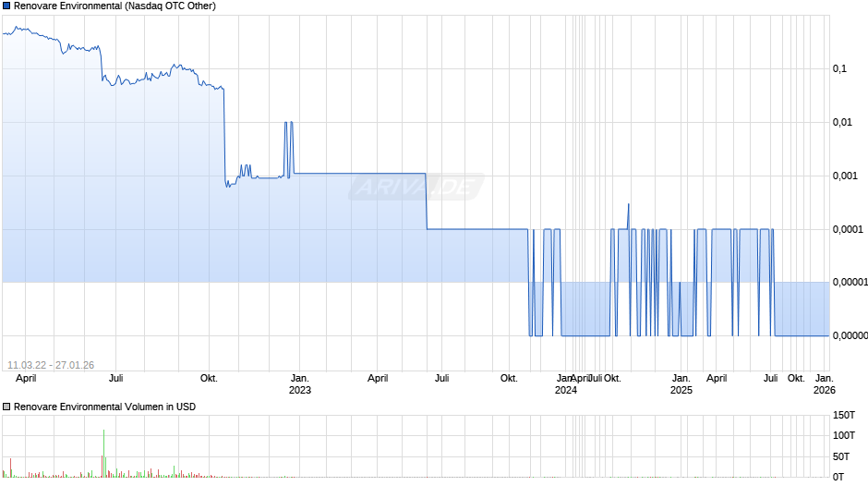The height and width of the screenshot is (486, 868).
Task: Click the 'Okt.' x-axis label of 2022
Action: (x=209, y=379)
